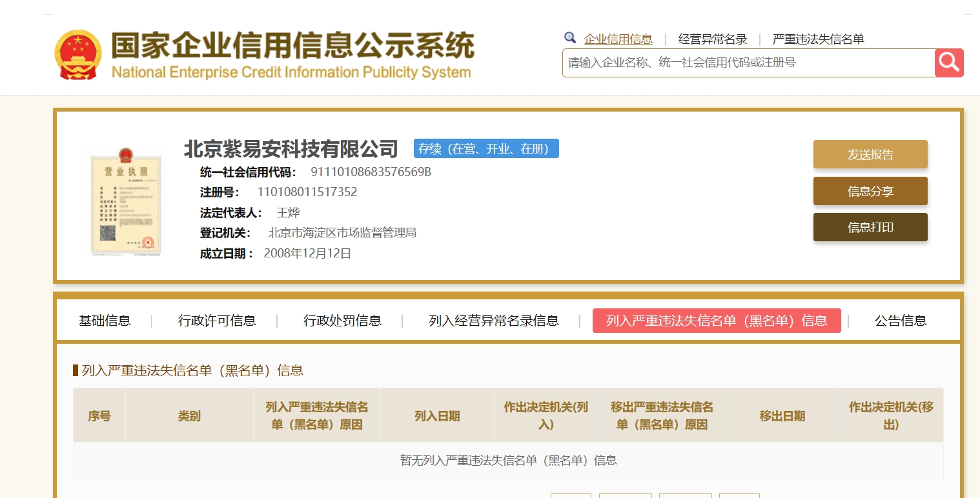980x498 pixels.
Task: Click the legal representative name 王烨
Action: (288, 213)
